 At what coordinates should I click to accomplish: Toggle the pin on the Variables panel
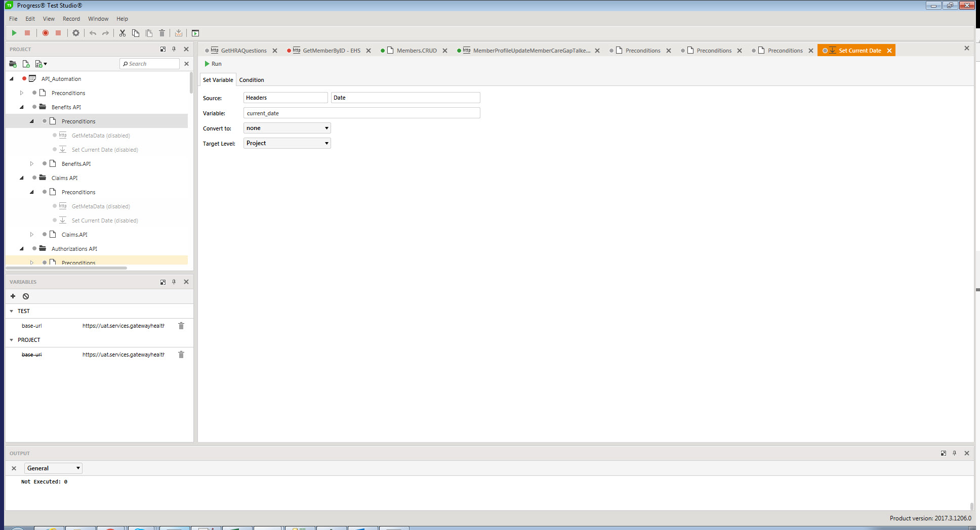click(174, 282)
